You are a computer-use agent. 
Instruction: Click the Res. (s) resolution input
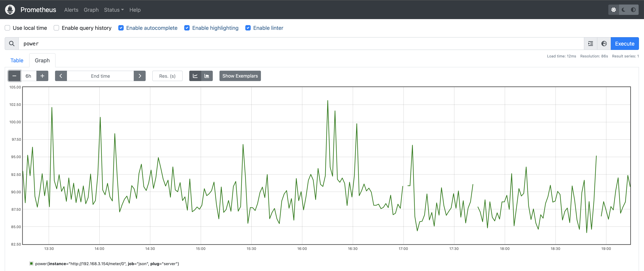coord(167,76)
